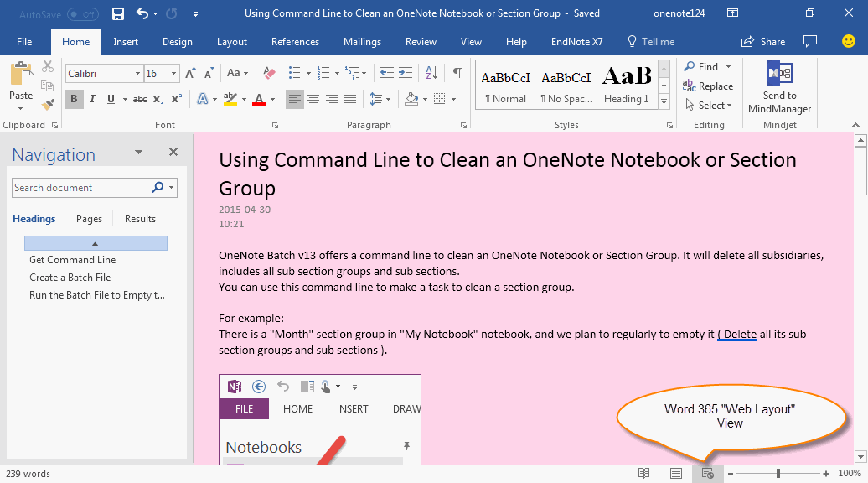Switch to Read Mode view in status bar

tap(643, 474)
